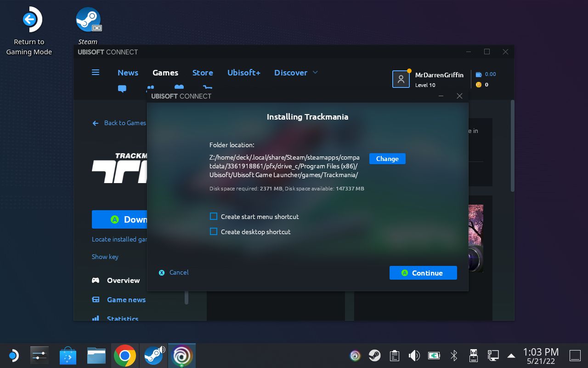Click the MrDarrenGriffin profile avatar
Screen dimensions: 588x368
[401, 79]
